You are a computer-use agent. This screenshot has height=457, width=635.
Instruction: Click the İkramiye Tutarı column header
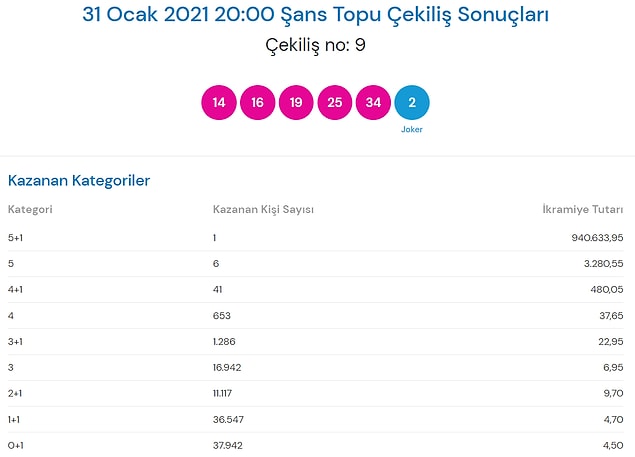point(583,209)
